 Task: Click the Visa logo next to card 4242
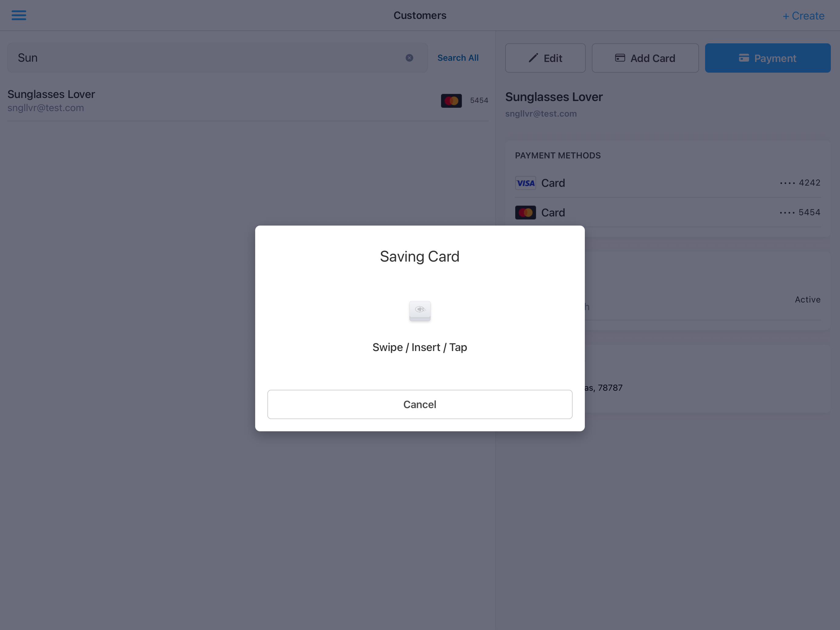525,183
